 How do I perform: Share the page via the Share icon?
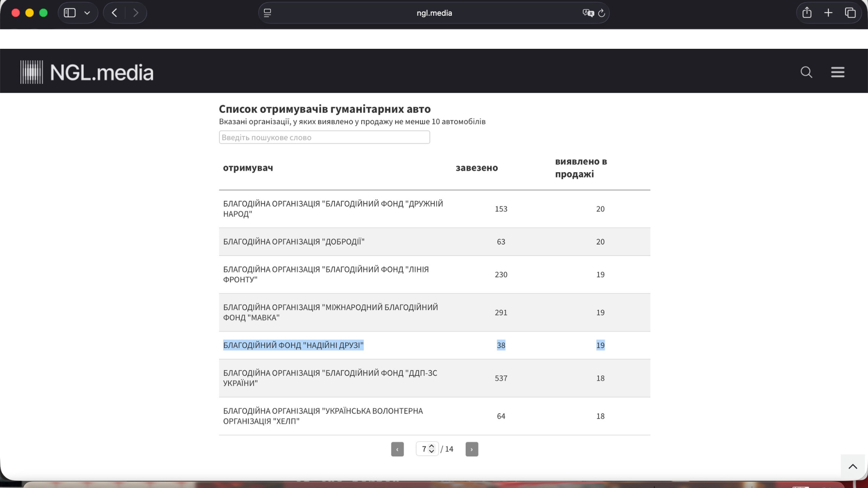[x=807, y=12]
